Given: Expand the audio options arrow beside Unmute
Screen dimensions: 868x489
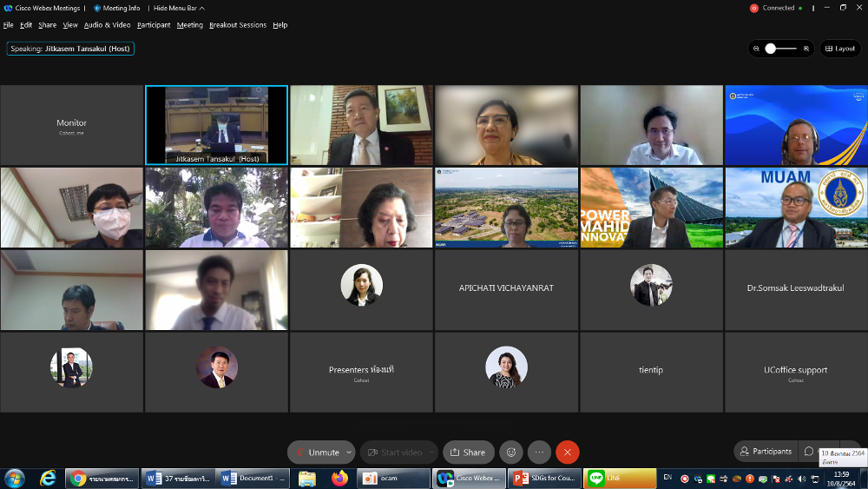Looking at the screenshot, I should (349, 453).
